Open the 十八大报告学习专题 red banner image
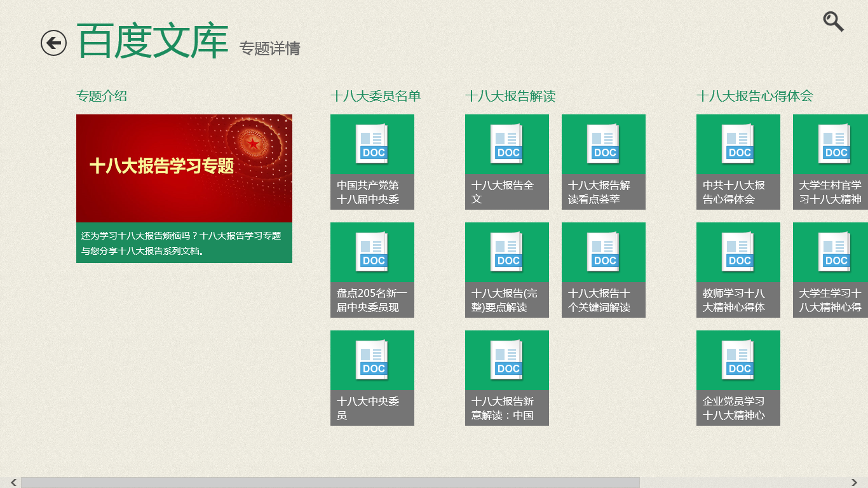This screenshot has height=488, width=868. point(184,168)
